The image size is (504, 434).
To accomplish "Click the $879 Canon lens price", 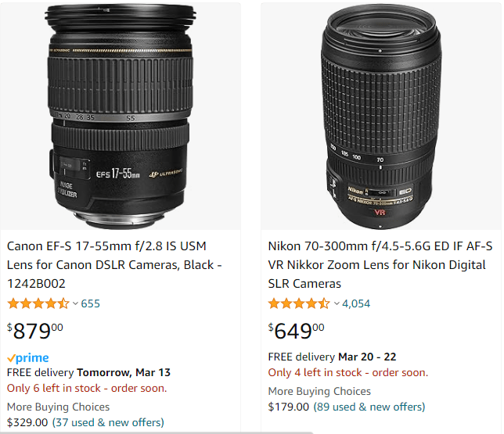I will (35, 332).
